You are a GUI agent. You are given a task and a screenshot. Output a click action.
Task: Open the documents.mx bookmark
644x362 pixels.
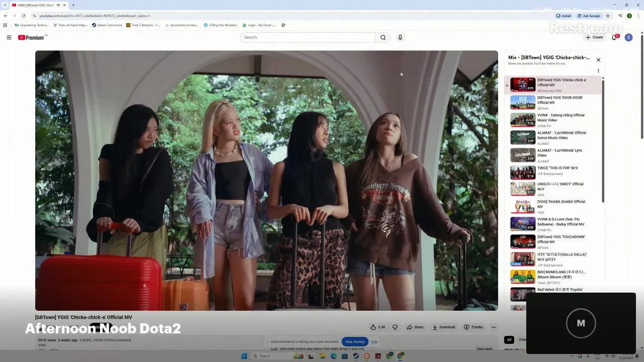[182, 25]
